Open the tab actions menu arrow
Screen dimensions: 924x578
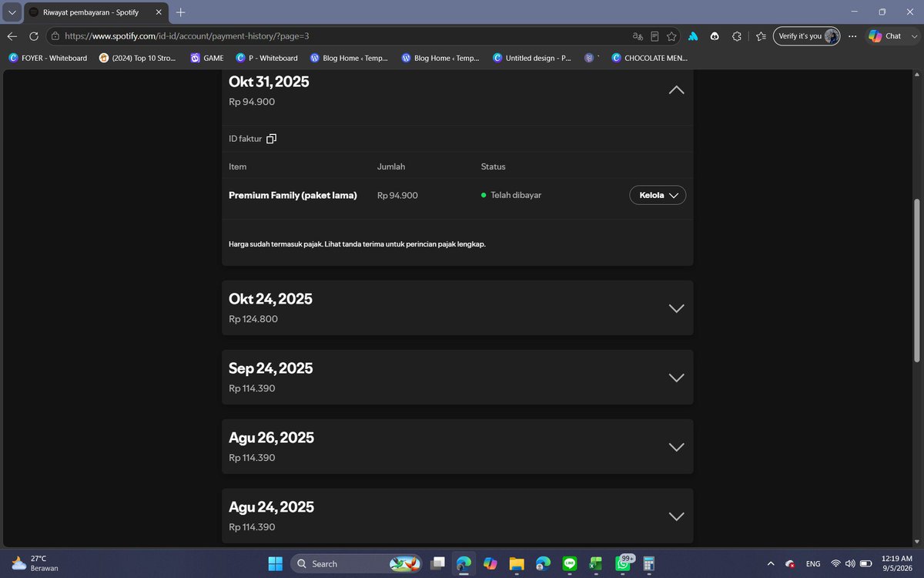pyautogui.click(x=12, y=12)
